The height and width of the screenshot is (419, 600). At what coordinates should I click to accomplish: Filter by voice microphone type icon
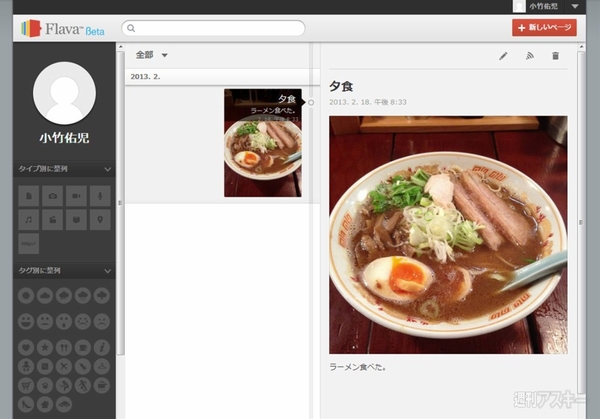[x=100, y=196]
